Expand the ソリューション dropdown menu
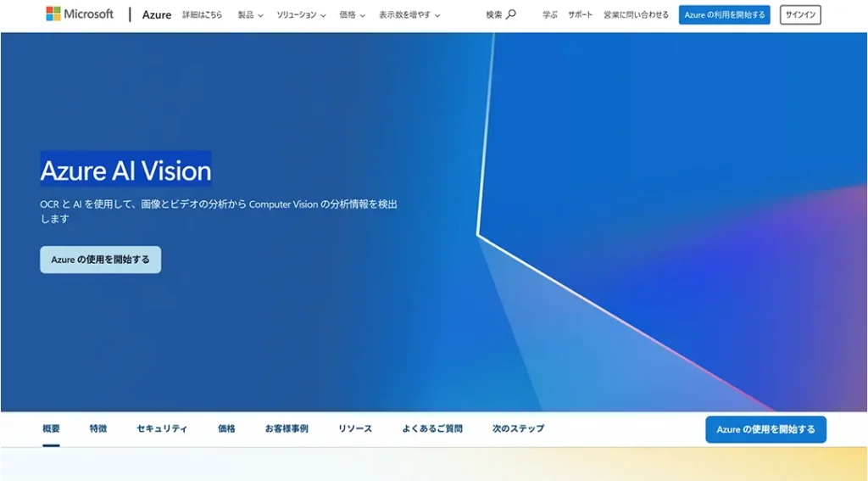The height and width of the screenshot is (481, 868). pos(301,15)
